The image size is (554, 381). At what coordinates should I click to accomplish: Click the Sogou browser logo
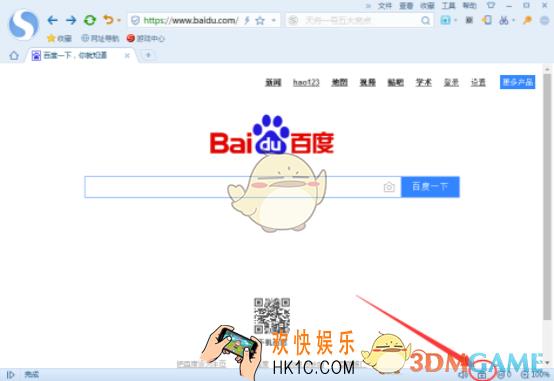pos(23,25)
